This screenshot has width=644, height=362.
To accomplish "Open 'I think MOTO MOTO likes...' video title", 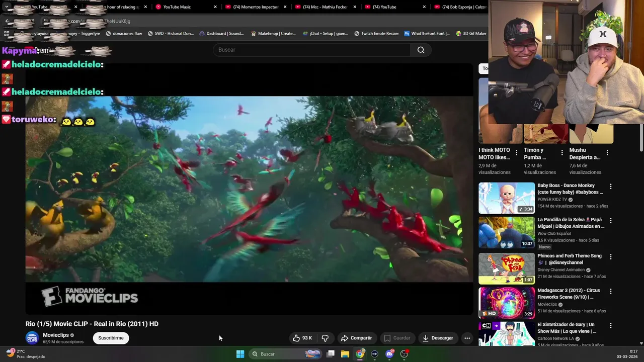I will [494, 154].
